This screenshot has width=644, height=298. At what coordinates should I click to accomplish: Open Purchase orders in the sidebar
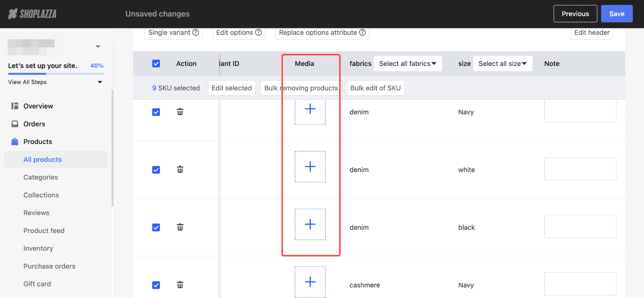pos(49,266)
